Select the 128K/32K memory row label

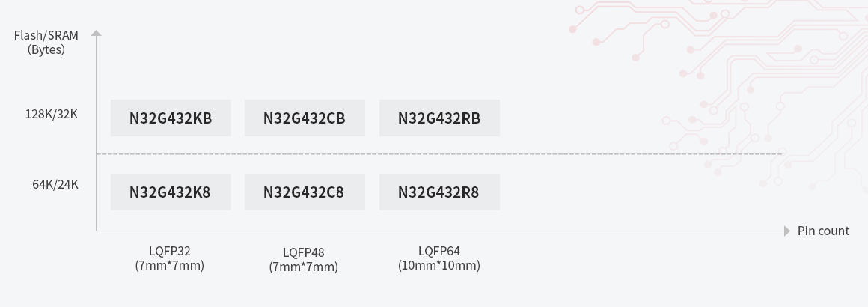point(51,115)
